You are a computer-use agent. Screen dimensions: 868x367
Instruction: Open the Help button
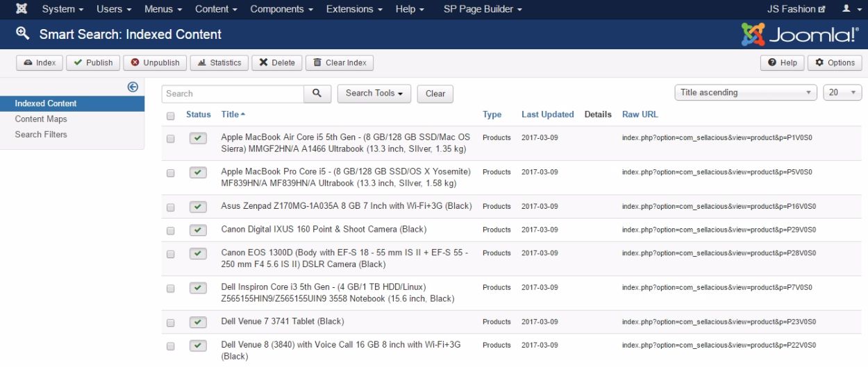coord(783,62)
